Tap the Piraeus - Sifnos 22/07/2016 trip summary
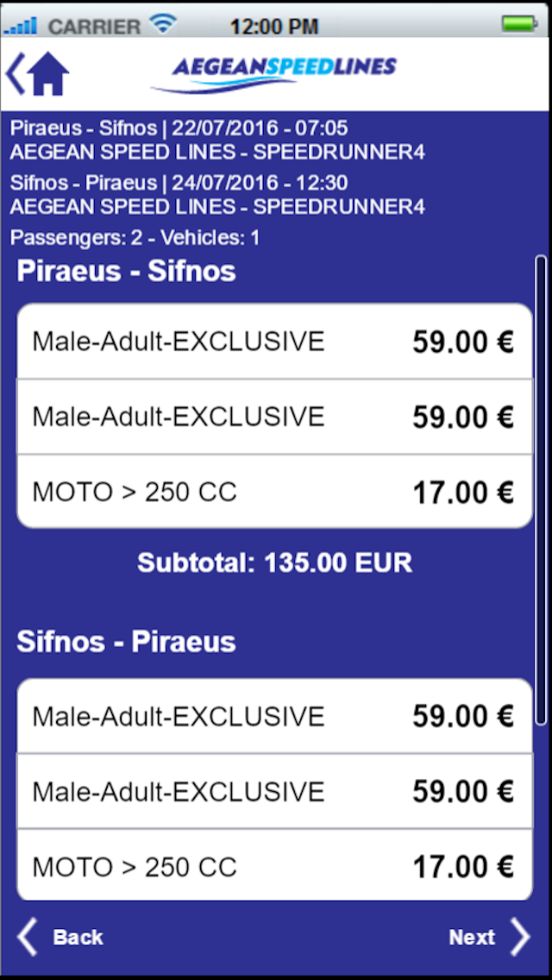This screenshot has height=980, width=552. [217, 140]
